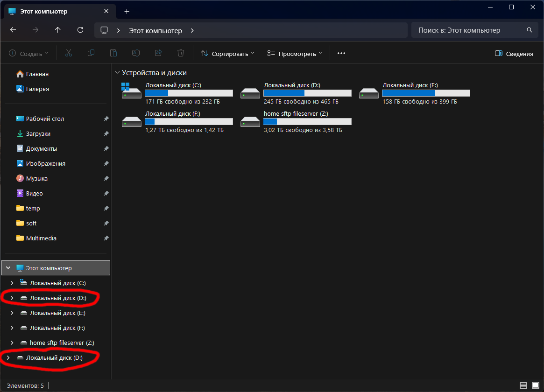The image size is (544, 392).
Task: Click Этот компьютер in the address bar
Action: [x=155, y=30]
